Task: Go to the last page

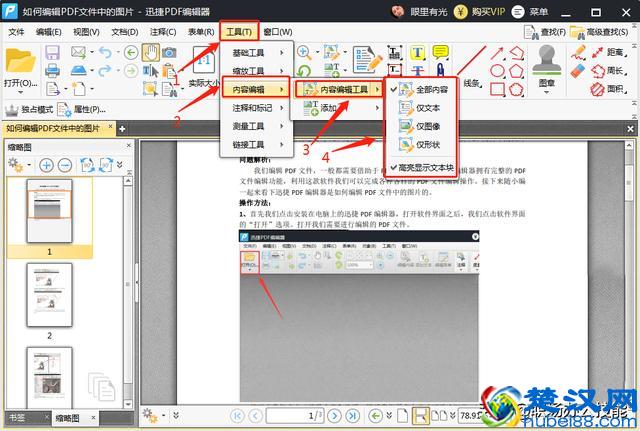Action: click(x=353, y=415)
